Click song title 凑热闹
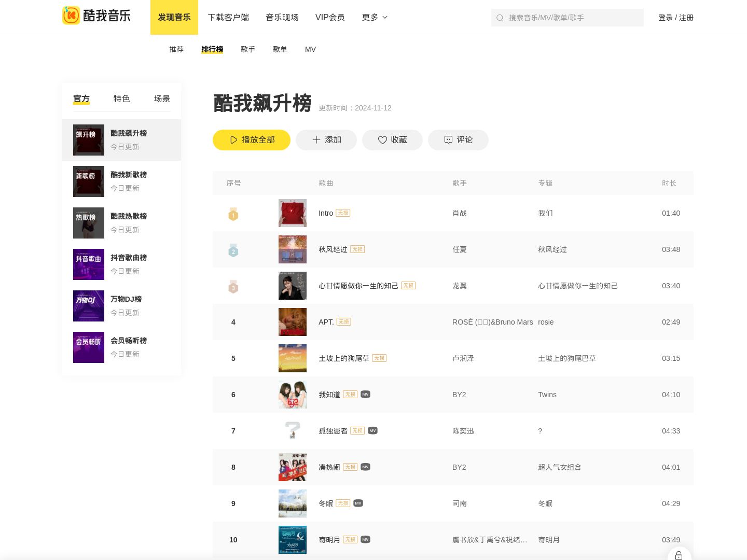 (x=329, y=467)
